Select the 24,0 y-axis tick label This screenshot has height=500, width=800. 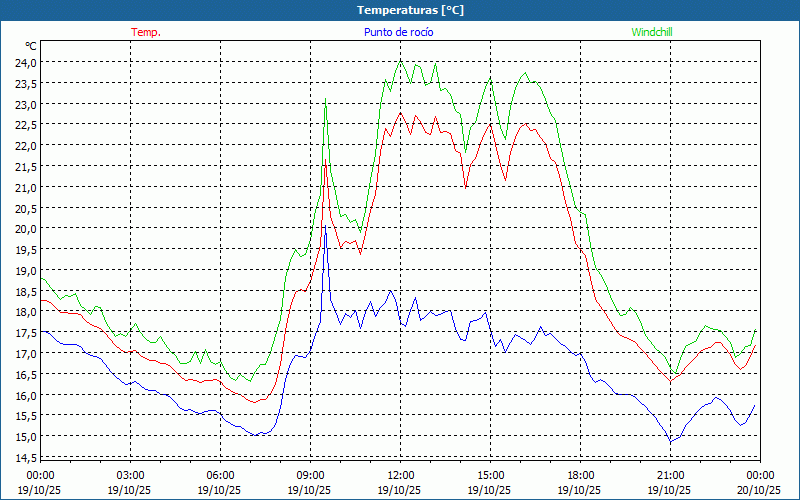coord(24,62)
